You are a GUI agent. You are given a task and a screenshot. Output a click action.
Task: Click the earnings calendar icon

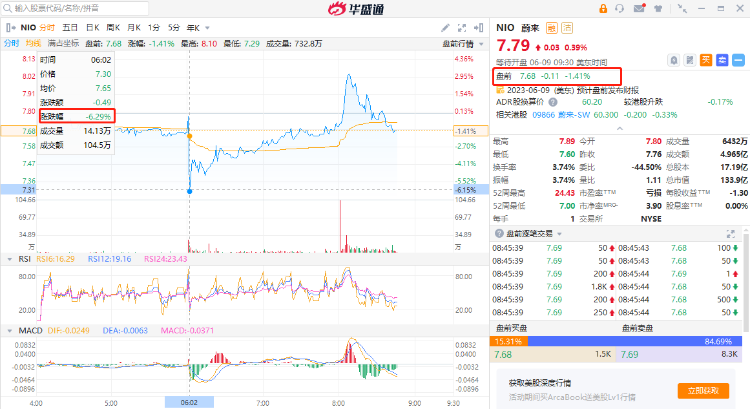tap(500, 90)
